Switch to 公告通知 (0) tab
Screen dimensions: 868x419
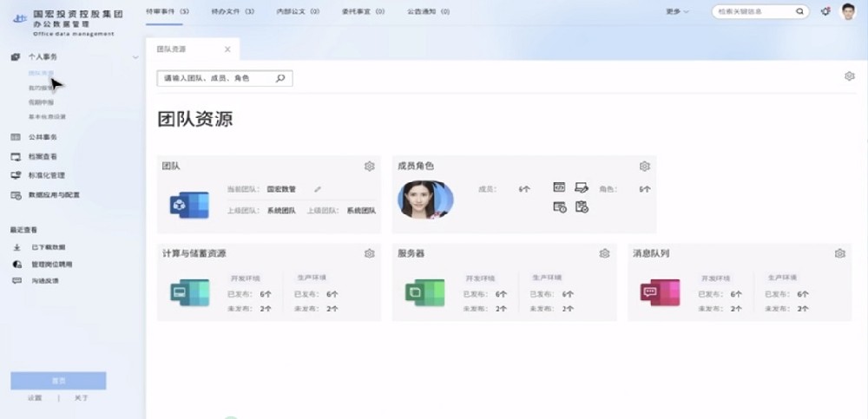pyautogui.click(x=429, y=11)
